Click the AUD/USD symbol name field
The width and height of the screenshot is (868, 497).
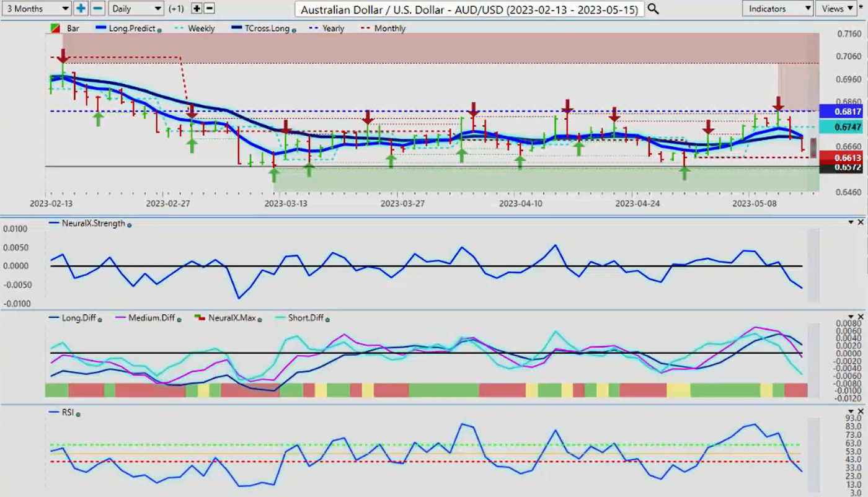tap(470, 9)
